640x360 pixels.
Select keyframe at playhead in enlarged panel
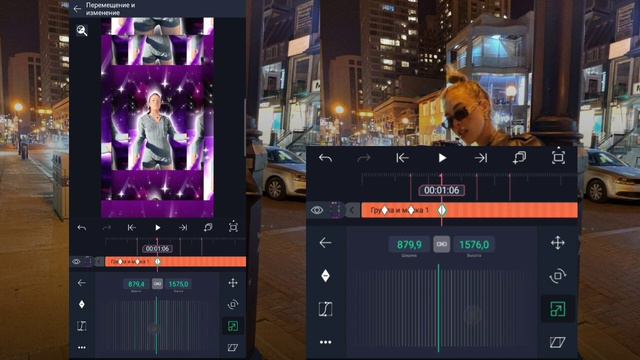tap(442, 210)
